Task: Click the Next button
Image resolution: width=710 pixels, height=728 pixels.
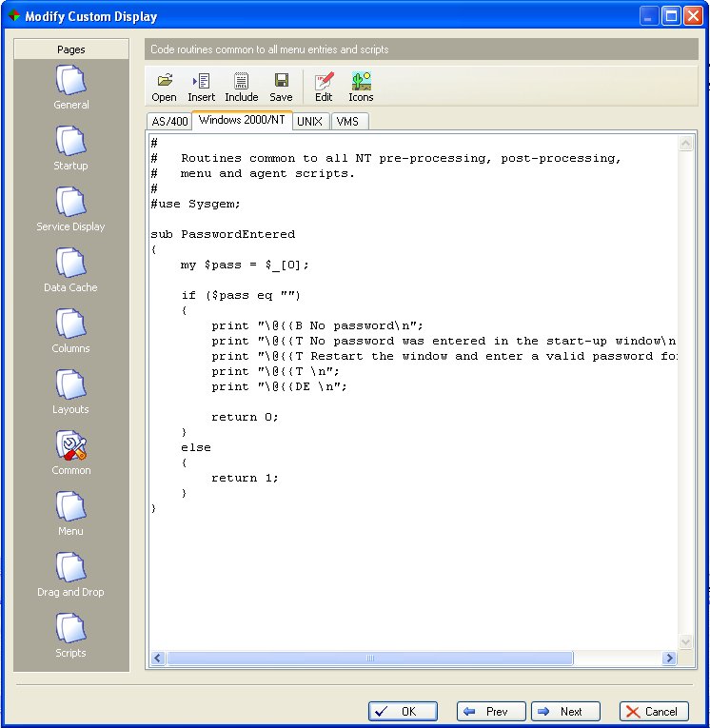Action: [x=566, y=711]
